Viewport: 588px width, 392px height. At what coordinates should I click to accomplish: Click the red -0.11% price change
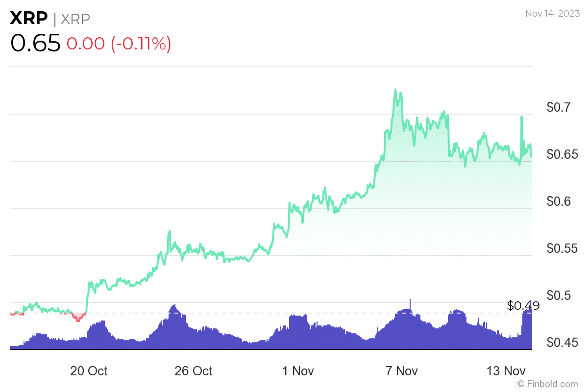pyautogui.click(x=141, y=43)
